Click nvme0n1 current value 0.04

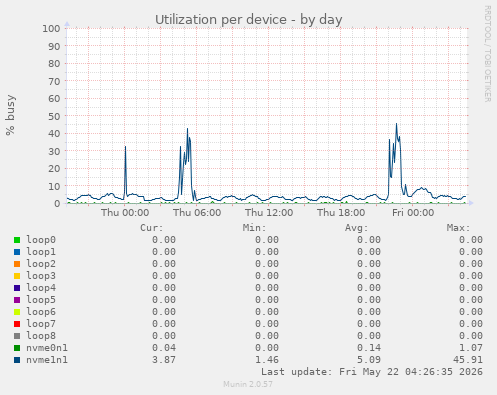(x=164, y=348)
